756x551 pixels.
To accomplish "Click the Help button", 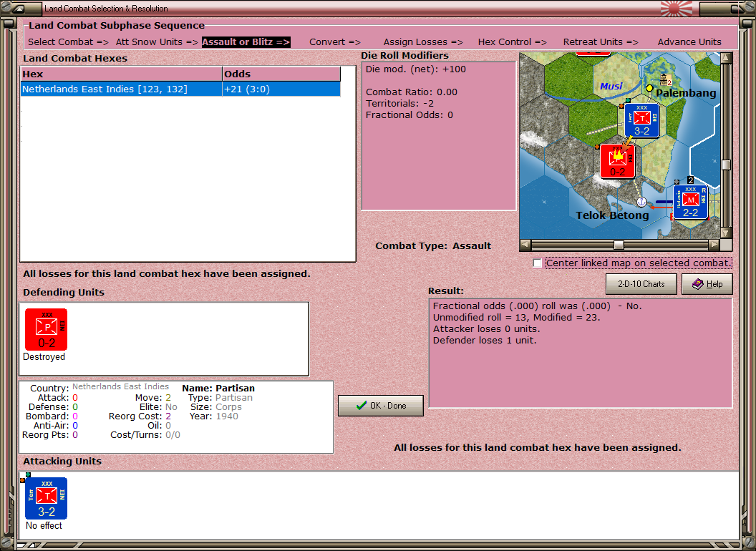I will pos(707,284).
